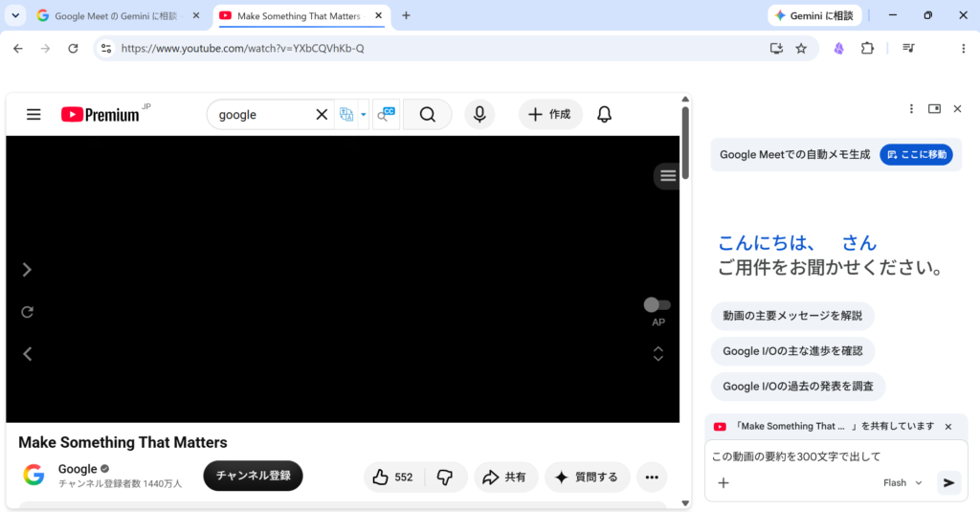Image resolution: width=980 pixels, height=512 pixels.
Task: Open more actions ellipsis below video
Action: tap(652, 477)
